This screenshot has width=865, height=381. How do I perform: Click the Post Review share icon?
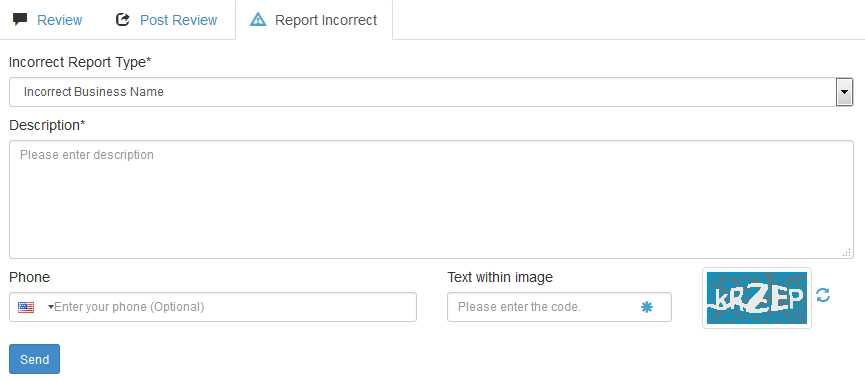tap(122, 20)
